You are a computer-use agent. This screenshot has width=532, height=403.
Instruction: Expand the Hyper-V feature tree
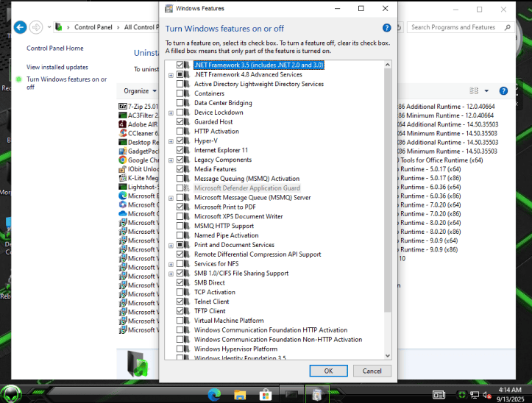171,141
